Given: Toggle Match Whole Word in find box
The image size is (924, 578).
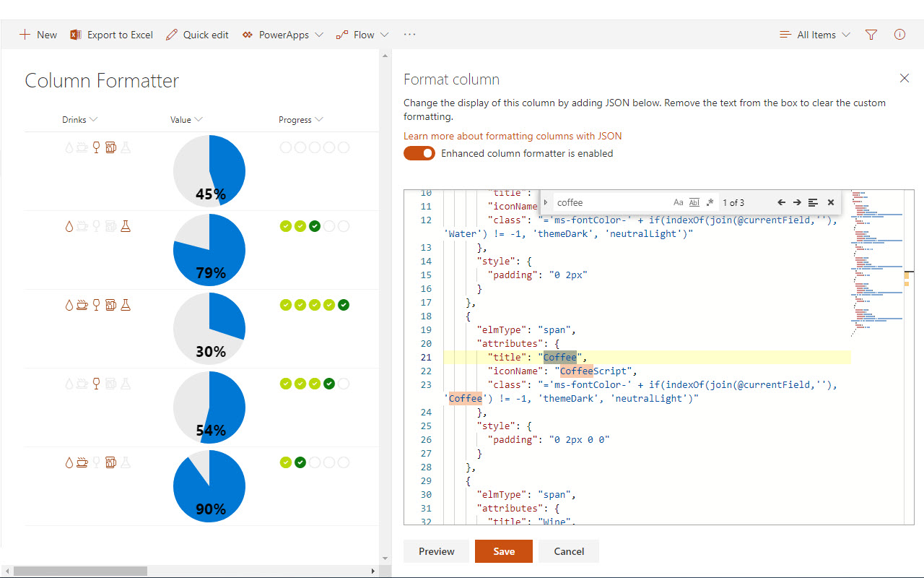Looking at the screenshot, I should 694,202.
